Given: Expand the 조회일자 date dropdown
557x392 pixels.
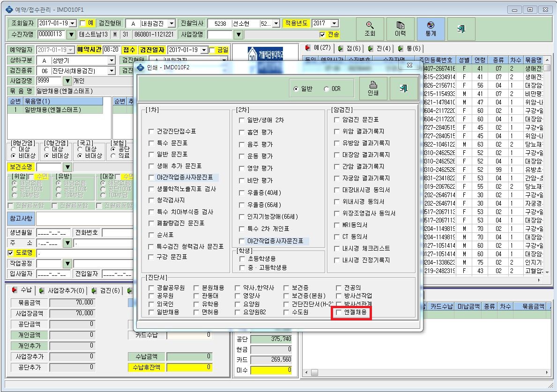Looking at the screenshot, I should pos(73,23).
